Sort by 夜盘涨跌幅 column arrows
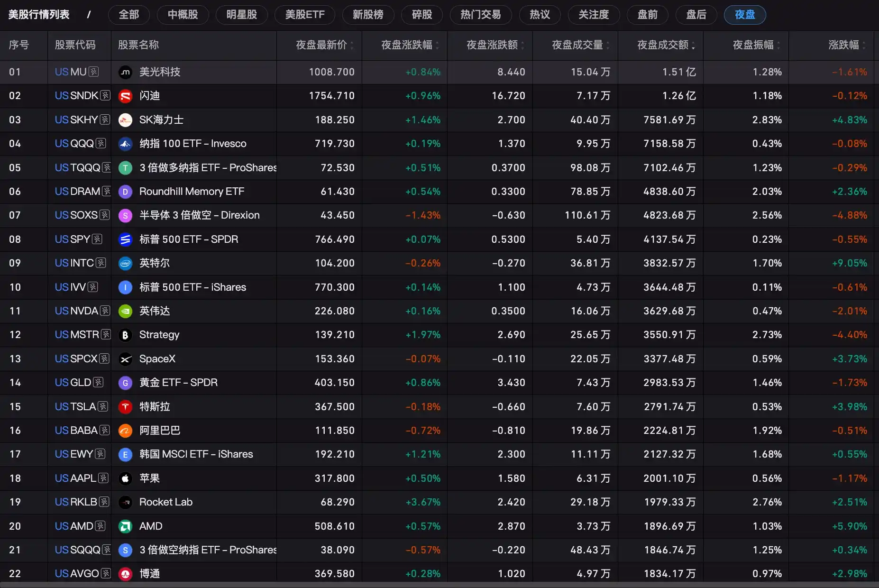Image resolution: width=879 pixels, height=588 pixels. coord(437,45)
